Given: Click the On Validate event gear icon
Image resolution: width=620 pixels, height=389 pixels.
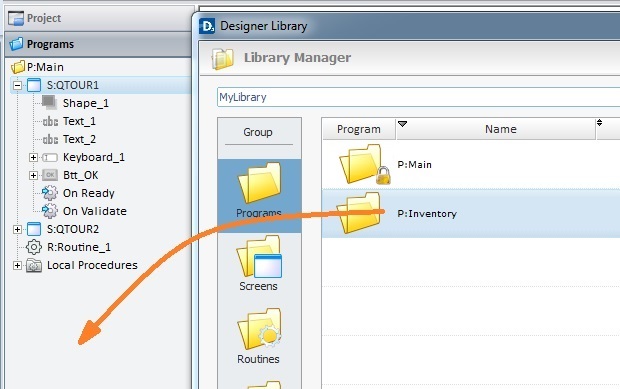Looking at the screenshot, I should point(50,211).
